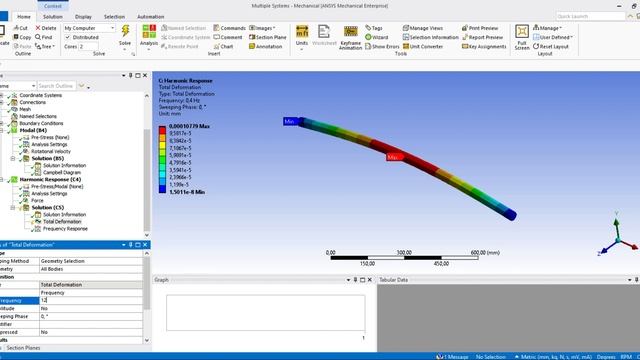Open the Graph panel options arrow
This screenshot has height=360, width=640.
[348, 280]
